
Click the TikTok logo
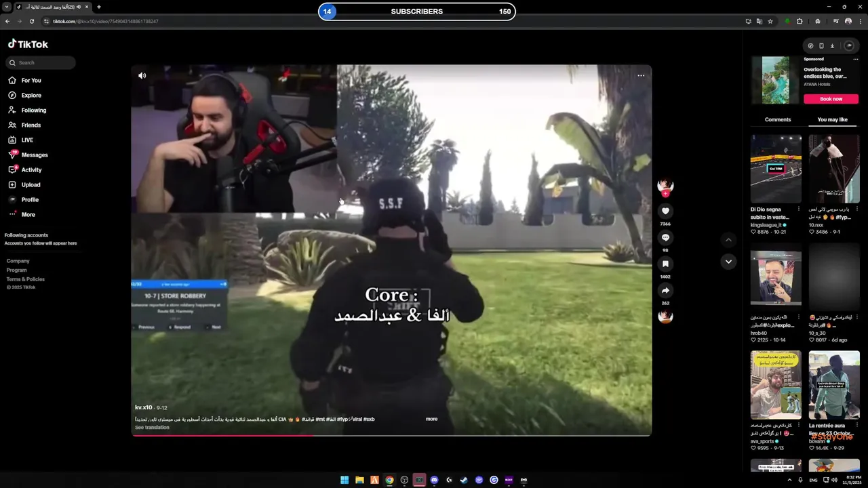pos(28,44)
